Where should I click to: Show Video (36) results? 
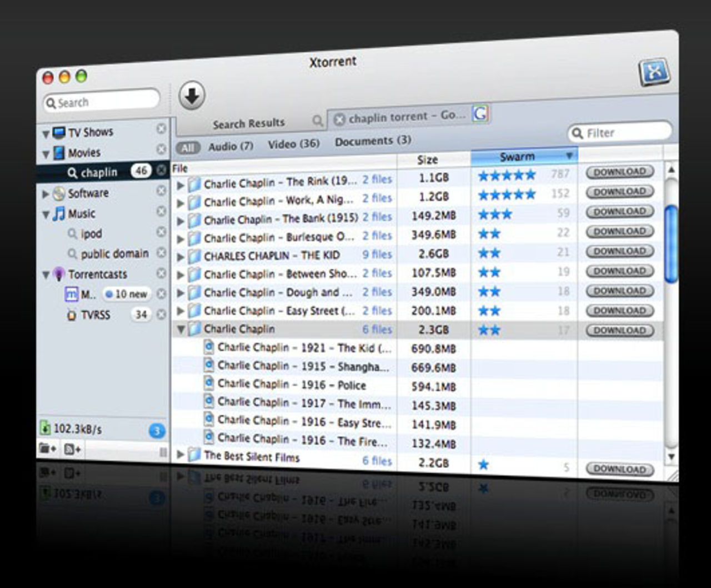pos(294,144)
